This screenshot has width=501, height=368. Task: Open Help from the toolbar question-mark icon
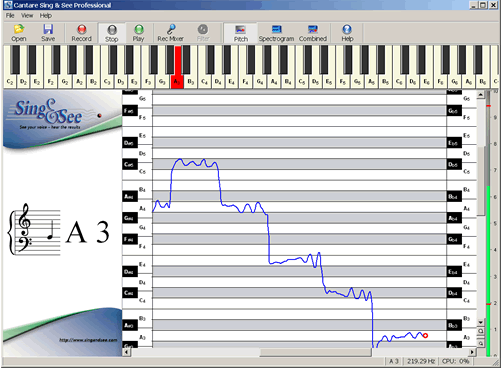point(347,33)
